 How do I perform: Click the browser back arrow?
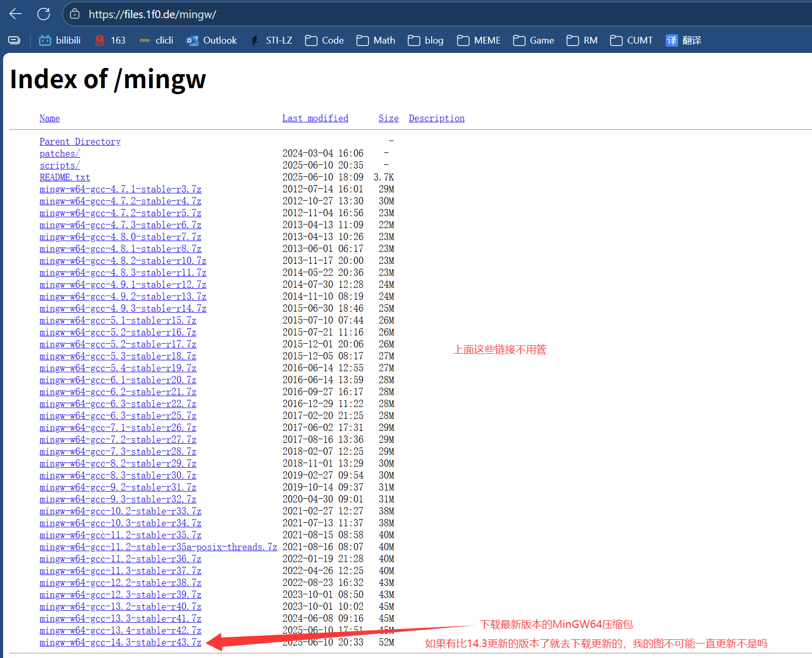pos(16,14)
